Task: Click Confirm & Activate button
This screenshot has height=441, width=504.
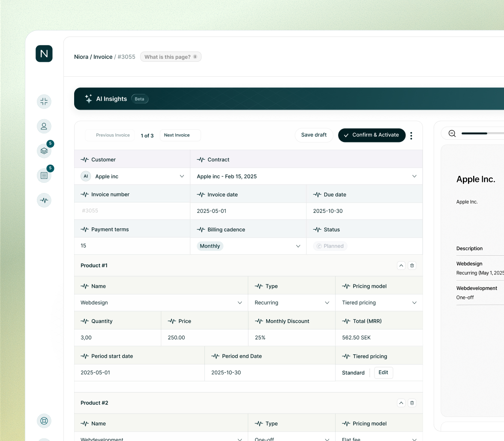Action: coord(372,135)
